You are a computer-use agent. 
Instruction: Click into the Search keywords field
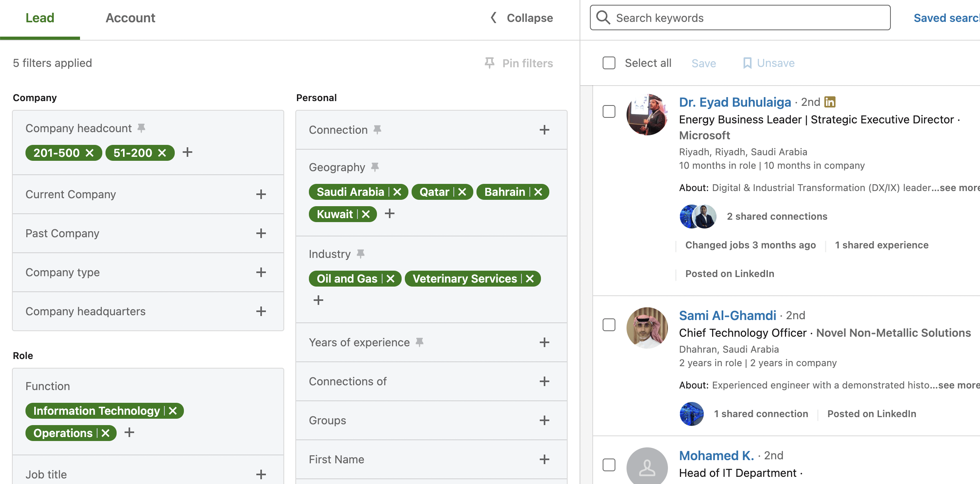click(x=740, y=18)
